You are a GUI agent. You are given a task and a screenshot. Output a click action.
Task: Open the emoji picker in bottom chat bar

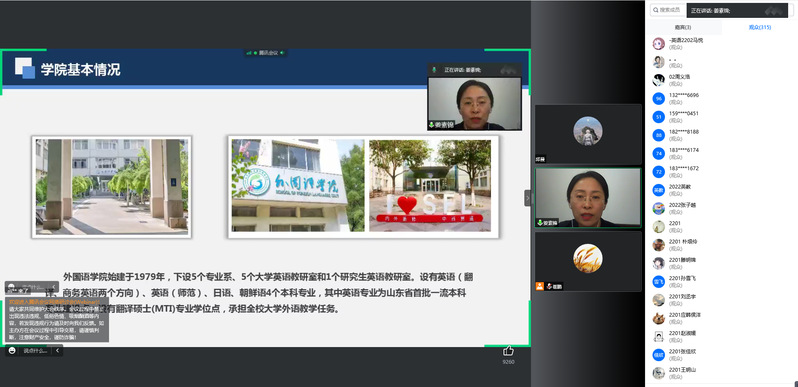click(x=12, y=350)
